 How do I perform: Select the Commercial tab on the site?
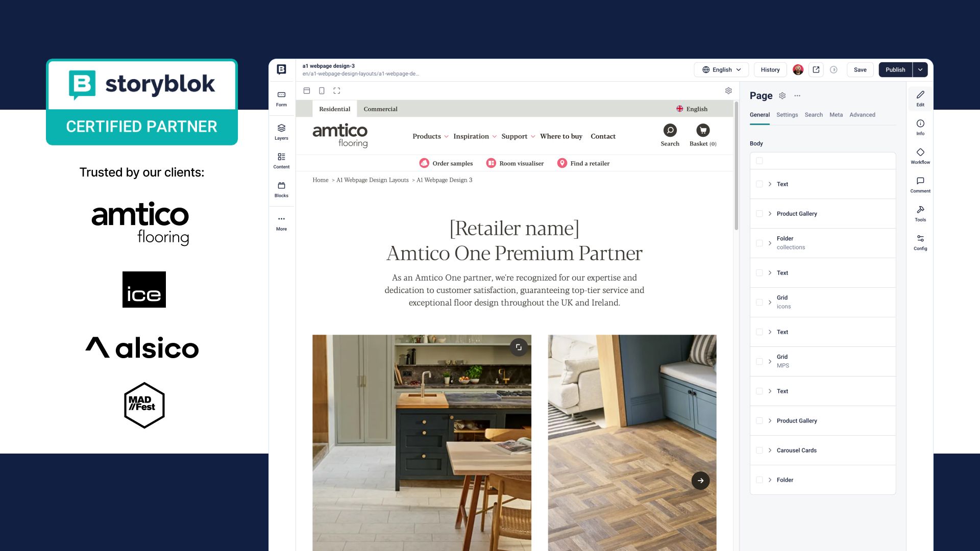click(380, 109)
